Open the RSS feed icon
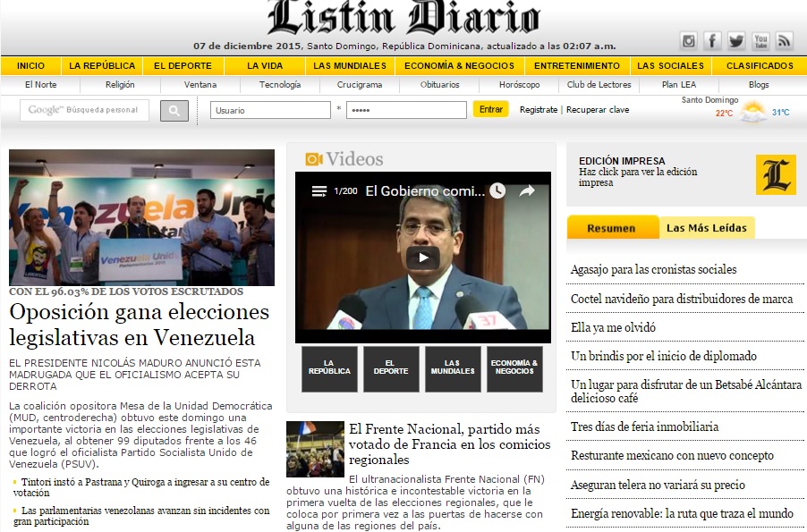This screenshot has width=807, height=532. [x=785, y=40]
